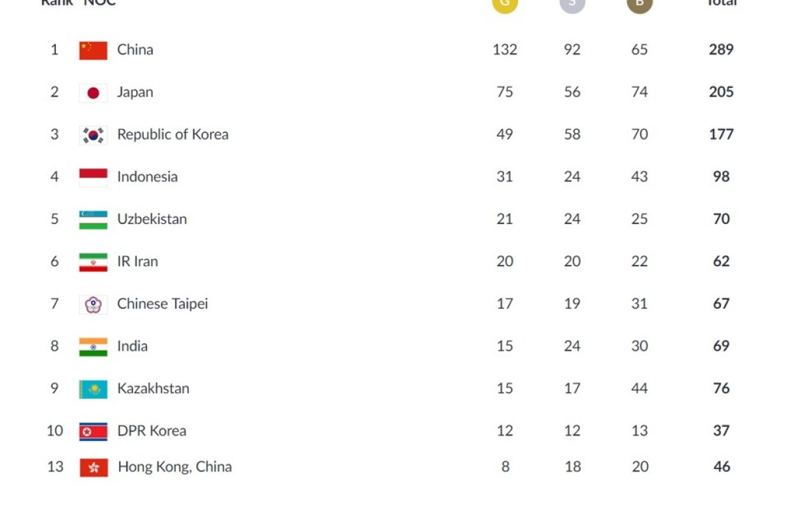Click the IR Iran flag
Screen dimensions: 798x532
tap(93, 262)
